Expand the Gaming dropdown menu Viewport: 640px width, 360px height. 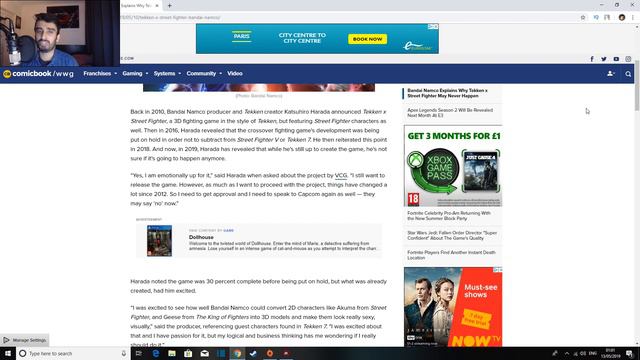pos(135,74)
